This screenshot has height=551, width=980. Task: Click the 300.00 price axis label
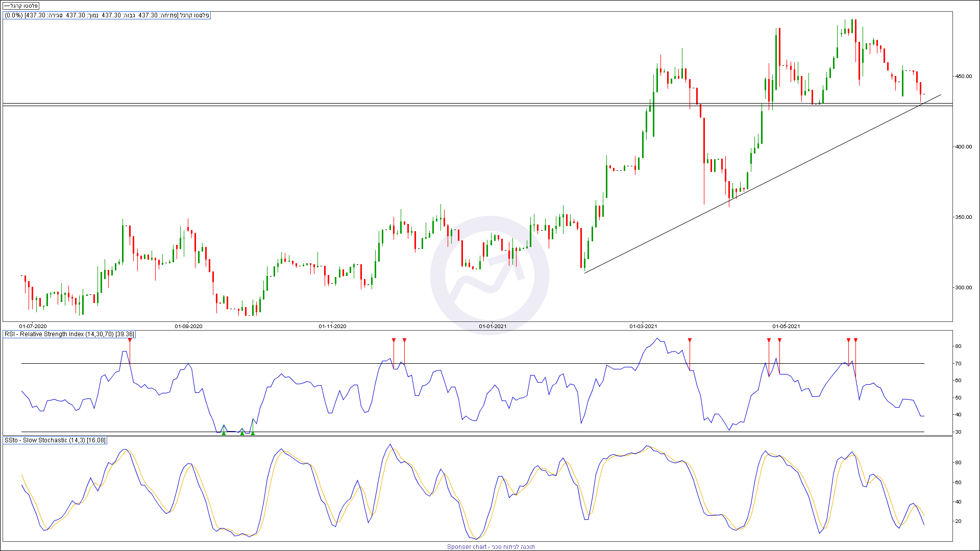pyautogui.click(x=964, y=288)
